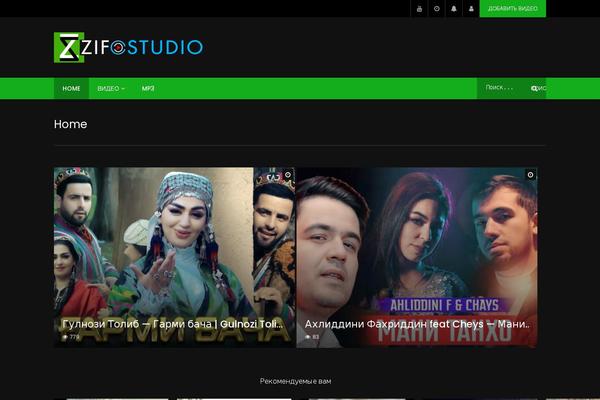The image size is (600, 400).
Task: Focus the Поиск search field
Action: pos(502,88)
